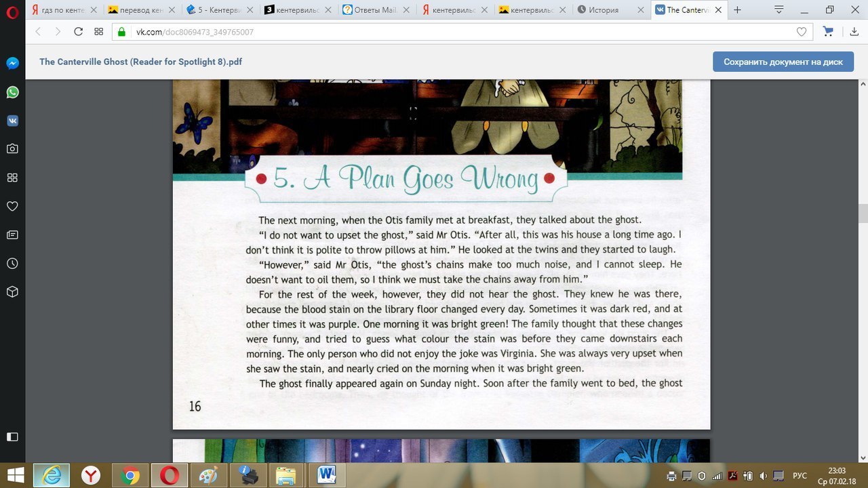Reload the current page

[x=78, y=32]
